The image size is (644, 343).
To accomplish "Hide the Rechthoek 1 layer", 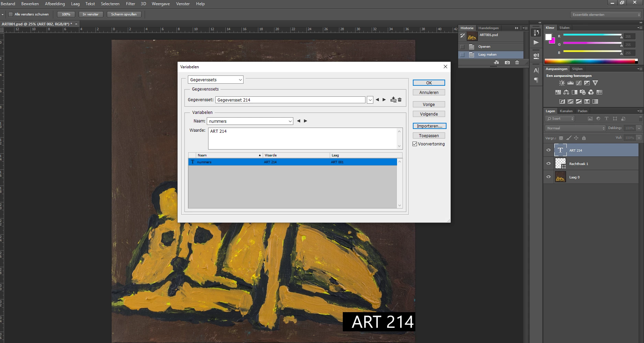I will coord(549,164).
